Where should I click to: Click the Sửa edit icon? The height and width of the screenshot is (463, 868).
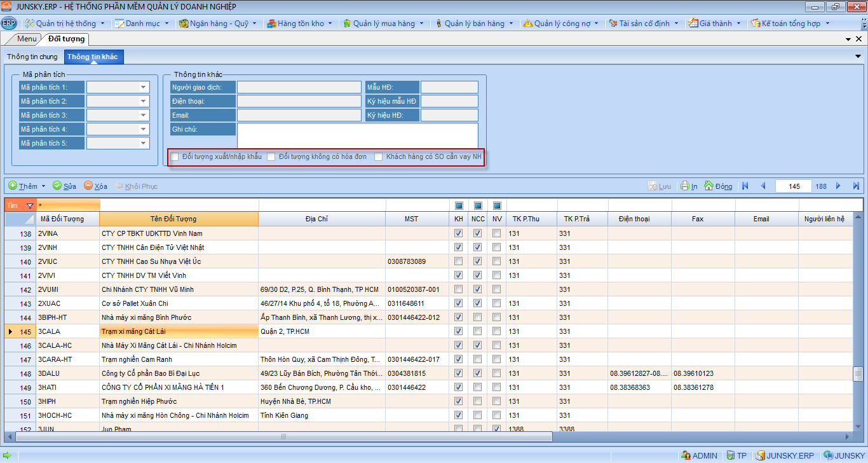pos(57,186)
